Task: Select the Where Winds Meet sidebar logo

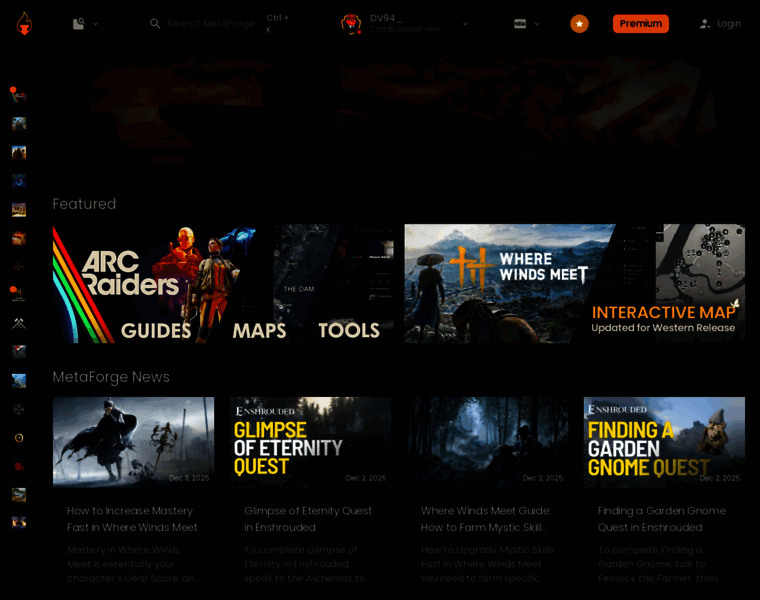Action: [18, 294]
